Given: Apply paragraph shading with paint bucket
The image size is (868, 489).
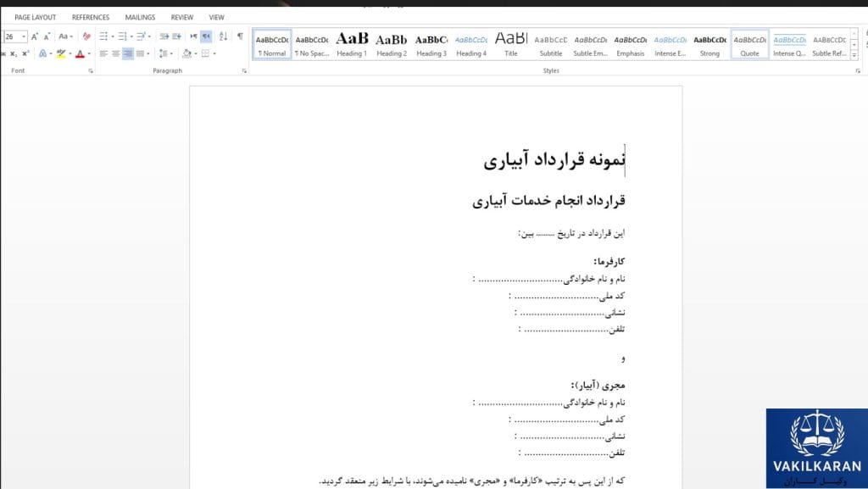Looking at the screenshot, I should (187, 53).
